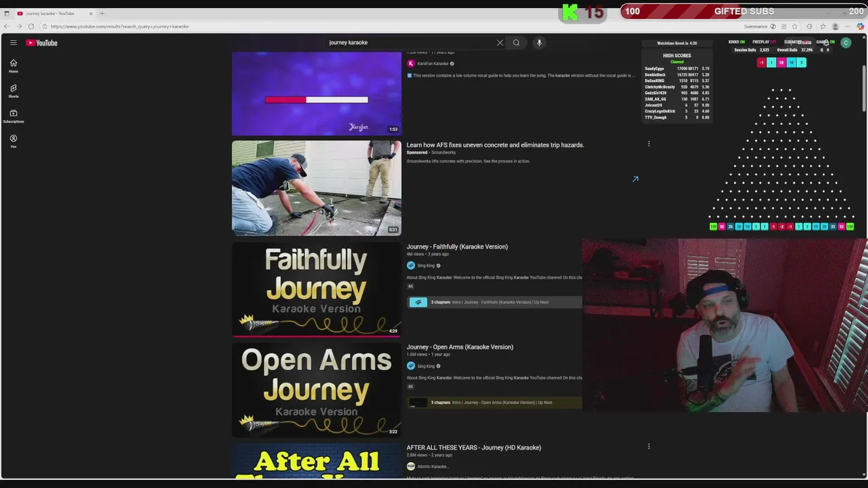Open the browser profile icon
868x488 pixels.
(835, 26)
